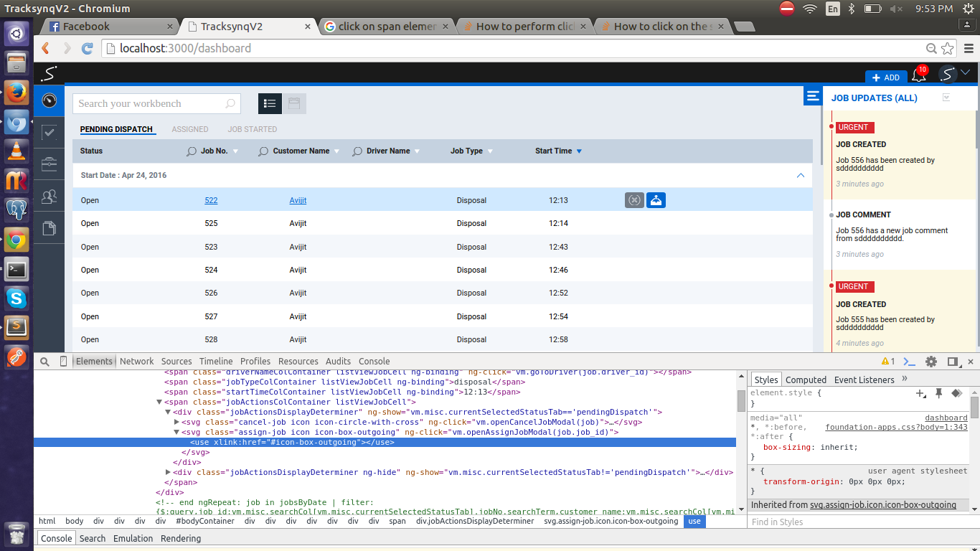Open the Job Updates filter dropdown icon
980x551 pixels.
[x=946, y=98]
